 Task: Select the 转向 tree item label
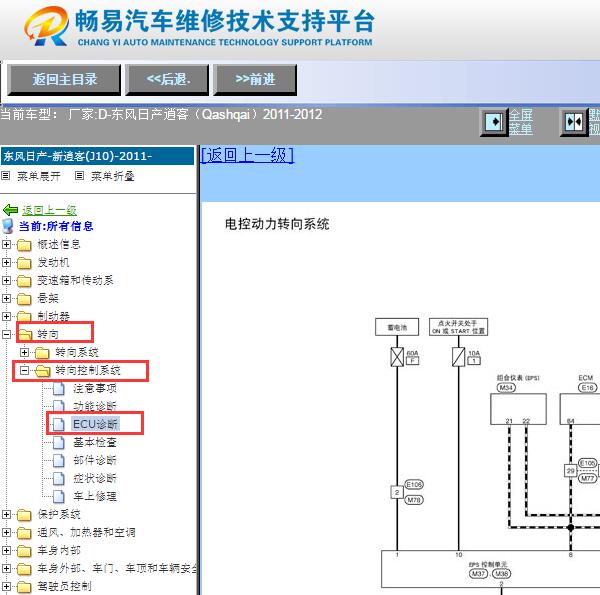(x=48, y=334)
